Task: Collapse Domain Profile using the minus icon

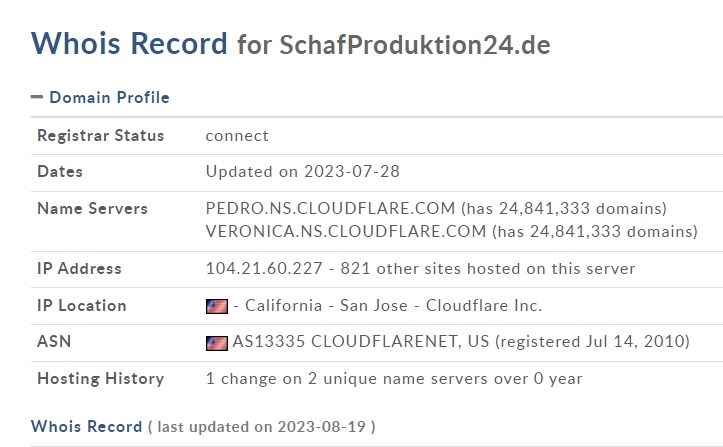Action: [37, 98]
